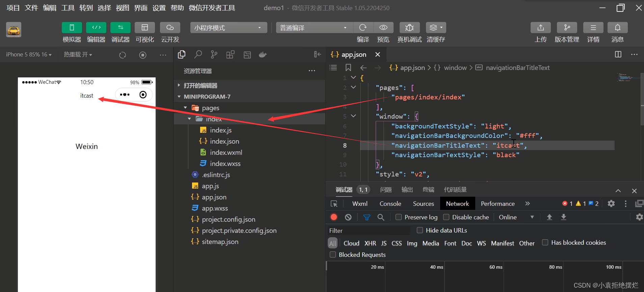Screen dimensions: 644x292
Task: Open 资源管理器 more actions ellipsis
Action: tap(312, 71)
